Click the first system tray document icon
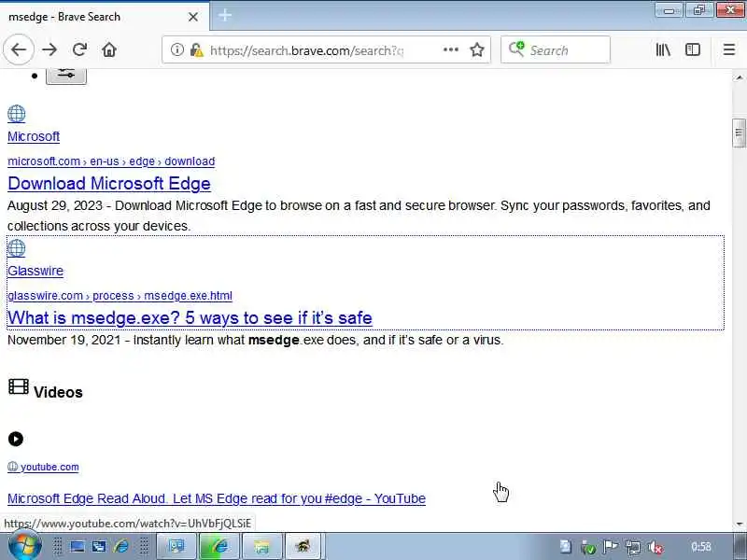747x560 pixels. 566,547
